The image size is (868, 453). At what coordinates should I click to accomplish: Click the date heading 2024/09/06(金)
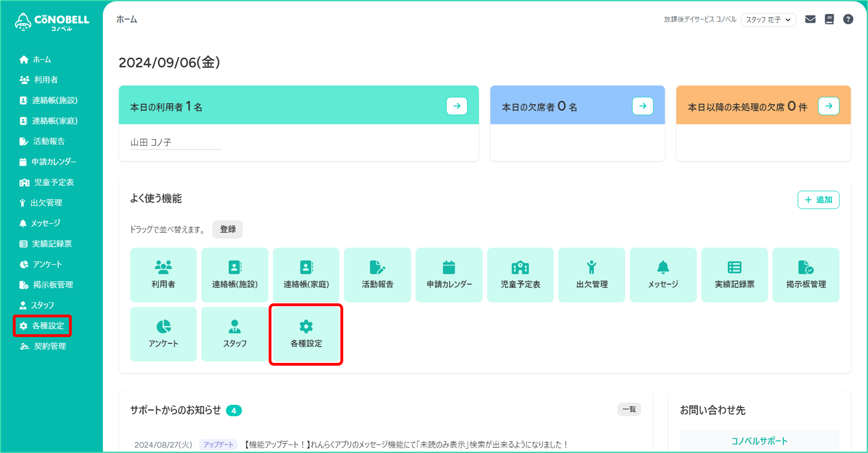[x=169, y=63]
